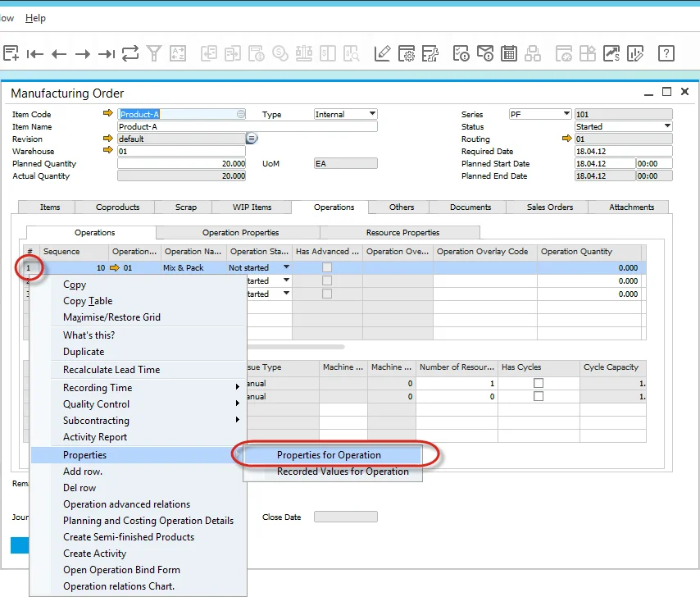Open the Series dropdown showing PF
Viewport: 700px width, 597px height.
pyautogui.click(x=566, y=114)
